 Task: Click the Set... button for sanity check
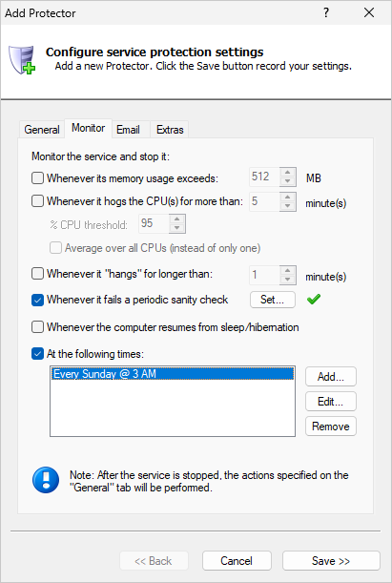(273, 300)
